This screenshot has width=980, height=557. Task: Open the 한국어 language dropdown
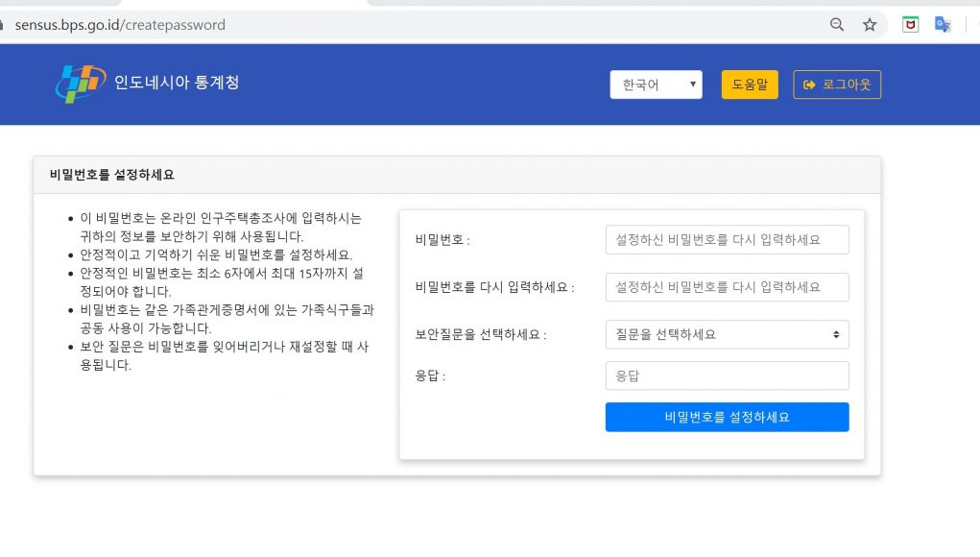656,85
